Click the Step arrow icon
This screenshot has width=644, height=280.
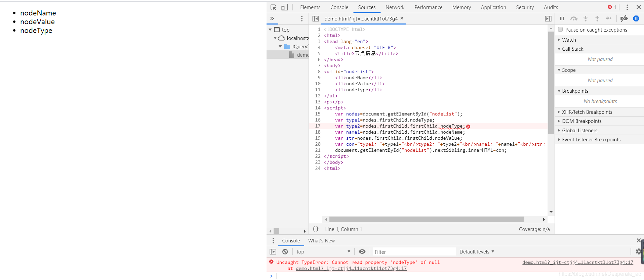click(609, 18)
